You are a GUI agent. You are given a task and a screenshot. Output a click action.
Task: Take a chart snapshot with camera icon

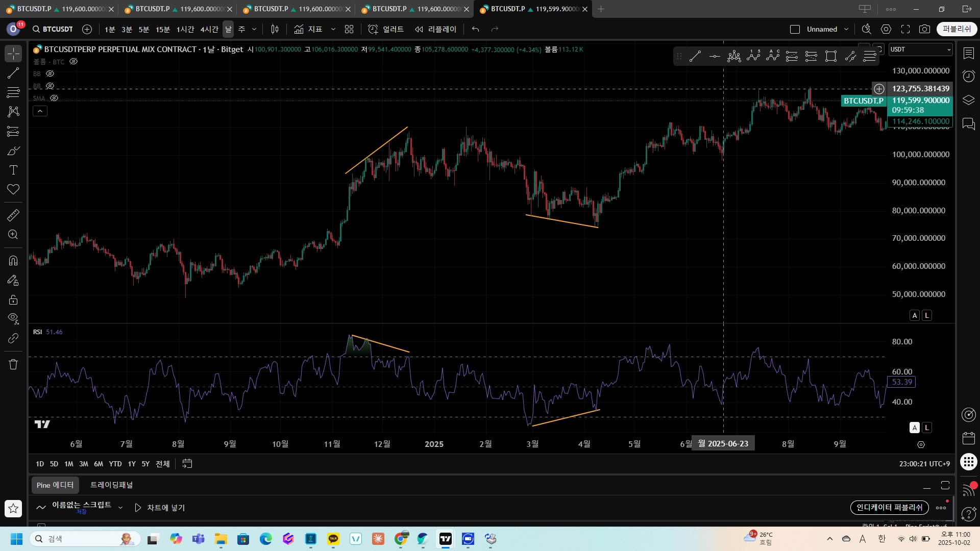(x=924, y=29)
